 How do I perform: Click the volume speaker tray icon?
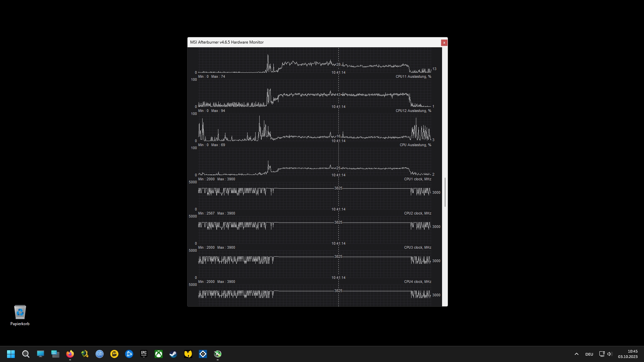[x=609, y=354]
